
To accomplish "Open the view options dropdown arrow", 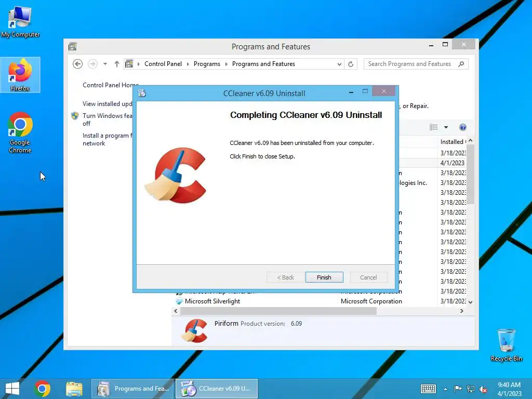I will 446,127.
